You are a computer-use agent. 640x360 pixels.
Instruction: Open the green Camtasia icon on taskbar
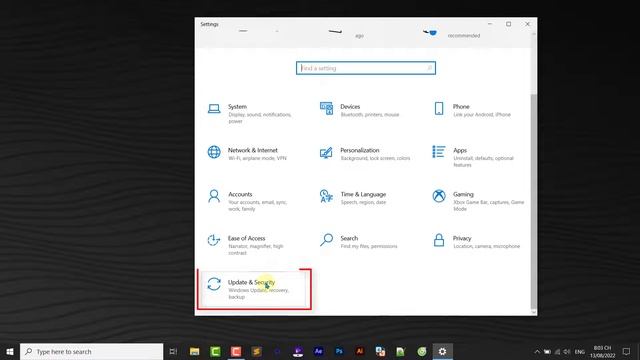pyautogui.click(x=215, y=351)
